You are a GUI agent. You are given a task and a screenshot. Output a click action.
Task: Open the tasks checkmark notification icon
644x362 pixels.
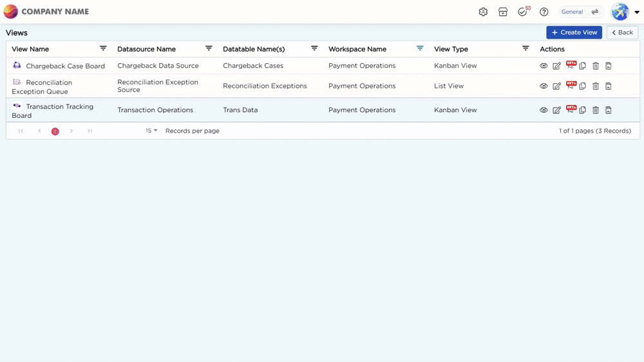pyautogui.click(x=523, y=12)
